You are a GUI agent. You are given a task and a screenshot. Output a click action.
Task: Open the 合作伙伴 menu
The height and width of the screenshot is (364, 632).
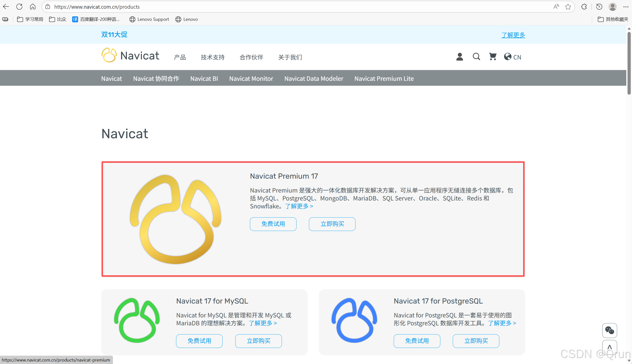click(x=251, y=57)
